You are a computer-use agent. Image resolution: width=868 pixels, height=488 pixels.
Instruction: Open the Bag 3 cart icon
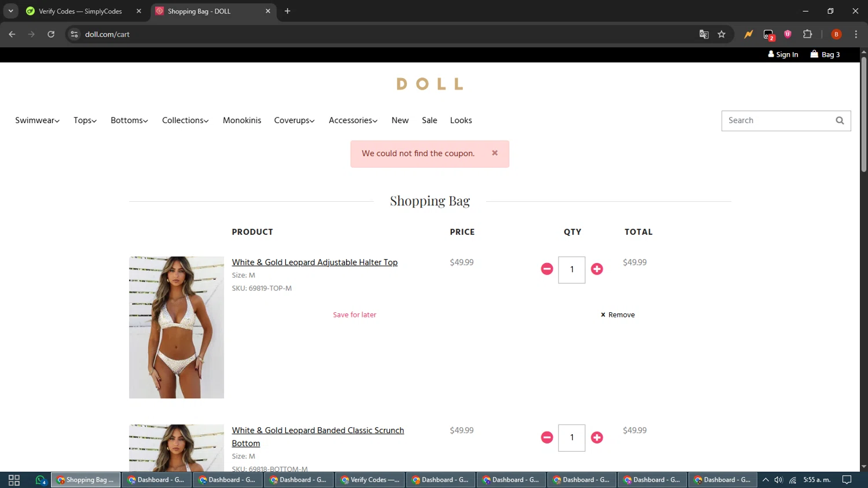pos(825,54)
